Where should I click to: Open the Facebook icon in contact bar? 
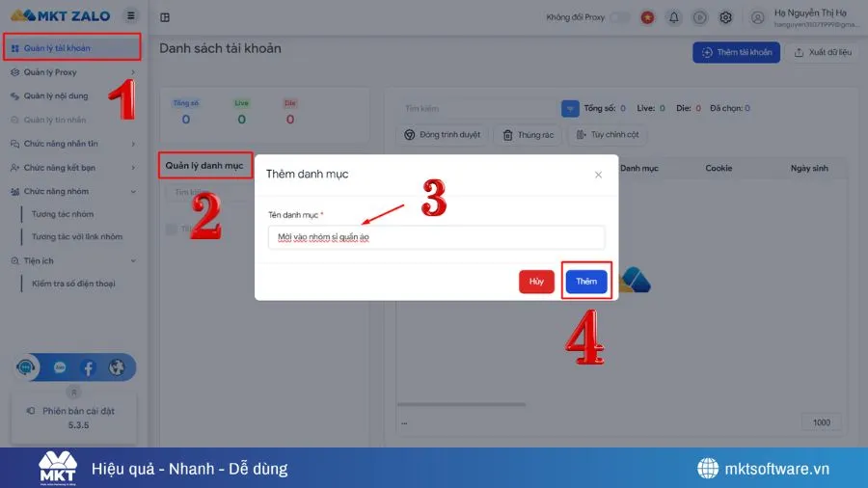point(88,367)
